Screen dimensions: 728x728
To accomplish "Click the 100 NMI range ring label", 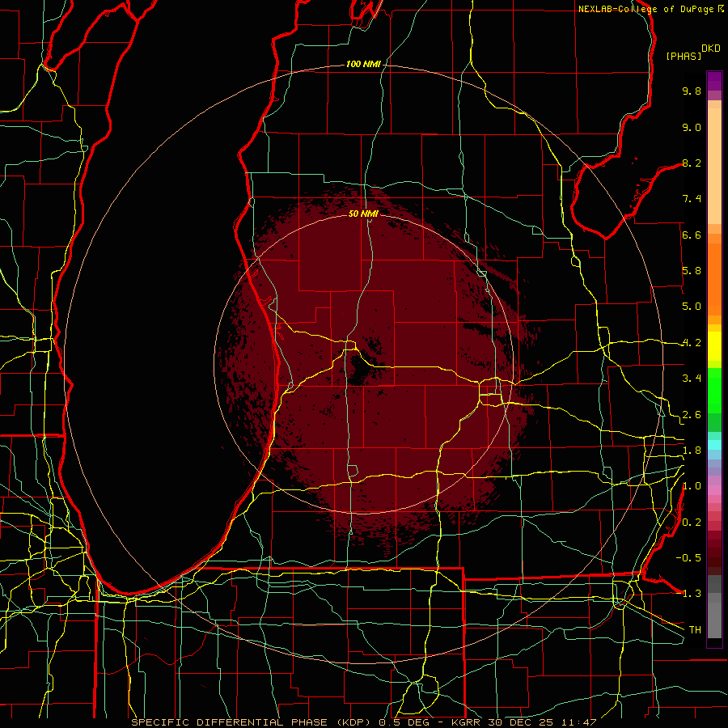I will 363,64.
